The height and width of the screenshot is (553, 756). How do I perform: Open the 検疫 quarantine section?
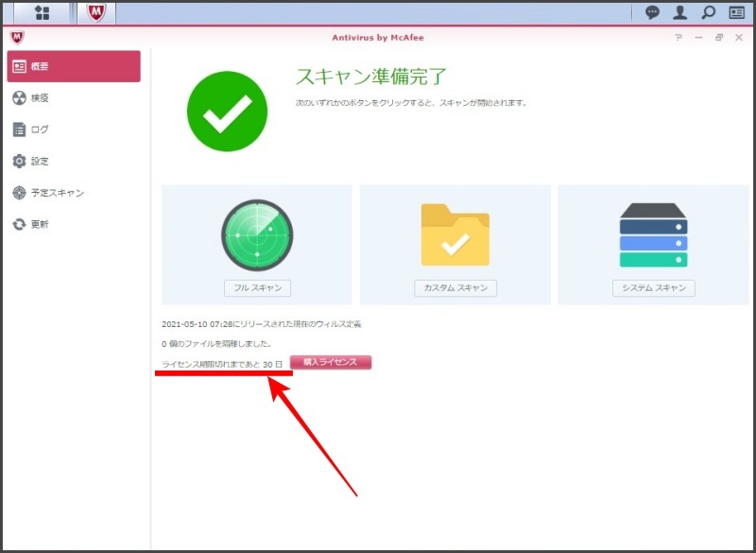pos(74,98)
